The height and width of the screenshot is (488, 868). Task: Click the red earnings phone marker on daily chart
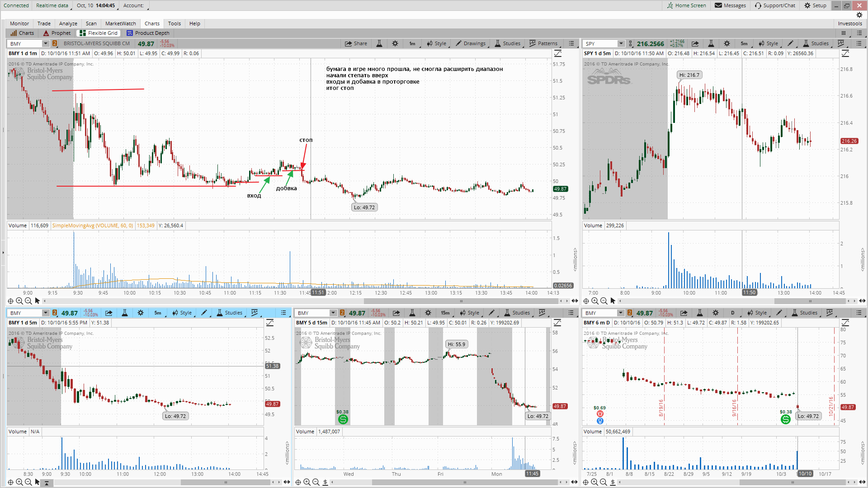click(x=600, y=414)
